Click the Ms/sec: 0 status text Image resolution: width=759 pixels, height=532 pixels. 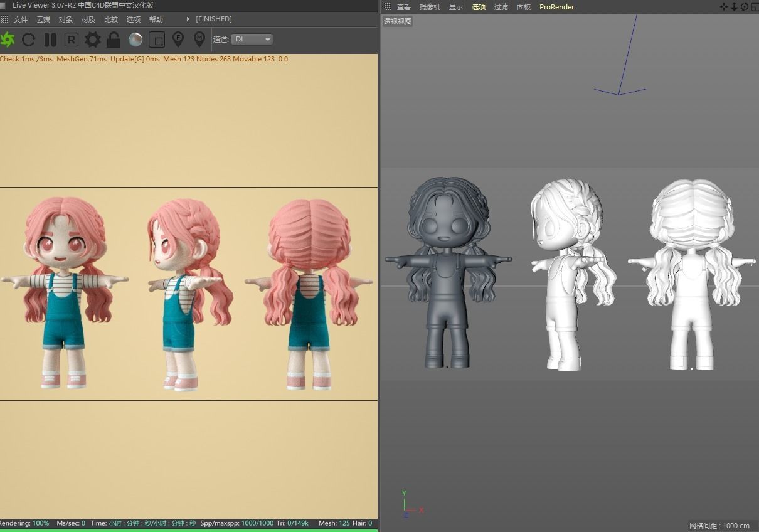tap(71, 523)
